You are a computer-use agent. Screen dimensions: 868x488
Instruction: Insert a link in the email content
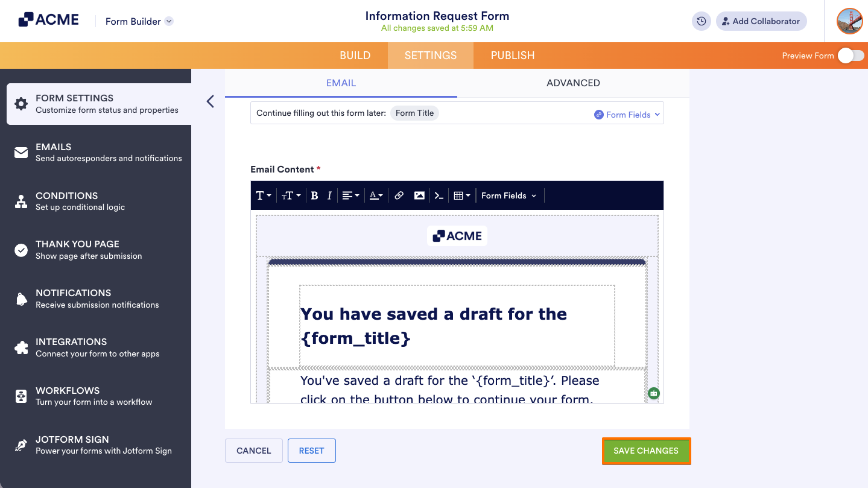tap(398, 195)
